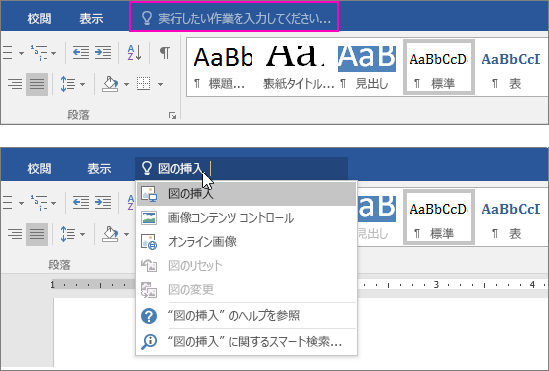Toggle justify alignment in upper ribbon
549x371 pixels.
pos(37,84)
